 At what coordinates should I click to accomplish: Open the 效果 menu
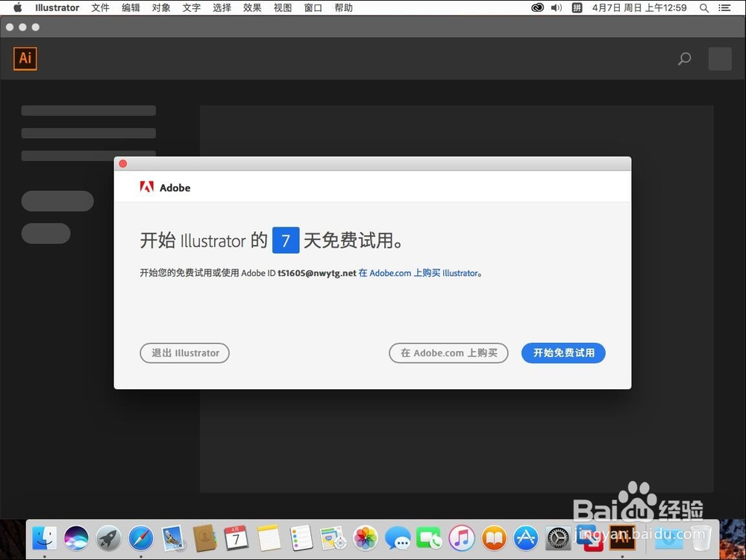252,7
